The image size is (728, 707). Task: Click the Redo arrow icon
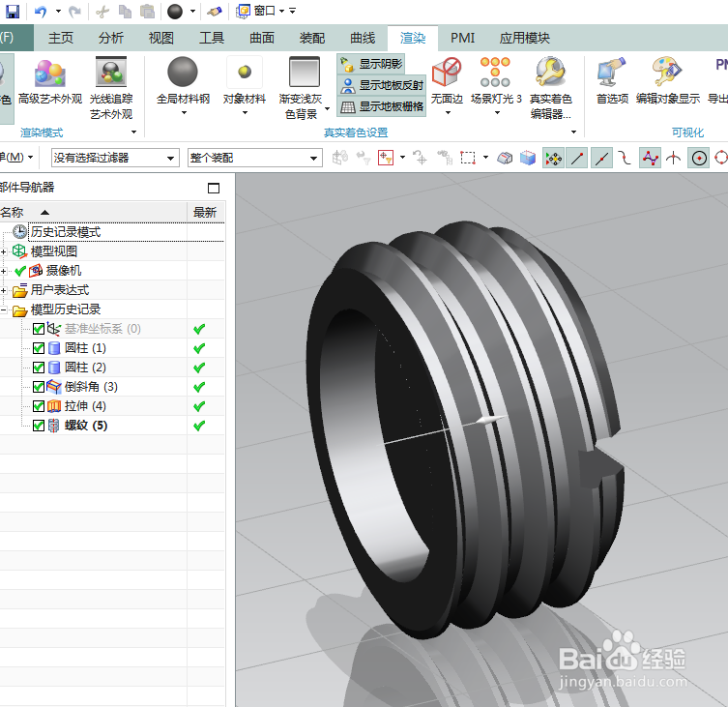click(74, 12)
